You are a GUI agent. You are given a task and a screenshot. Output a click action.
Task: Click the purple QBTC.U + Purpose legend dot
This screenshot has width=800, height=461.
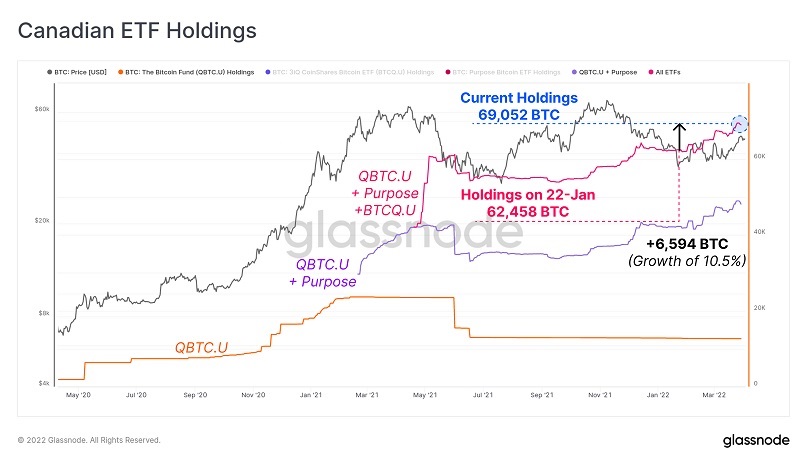point(573,72)
